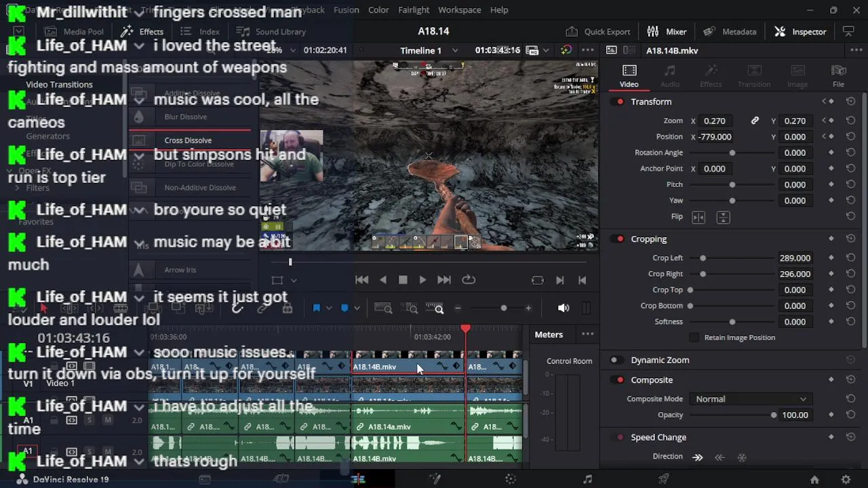Screen dimensions: 868x488
Task: Open the Color page from bottom bar
Action: pos(511,479)
